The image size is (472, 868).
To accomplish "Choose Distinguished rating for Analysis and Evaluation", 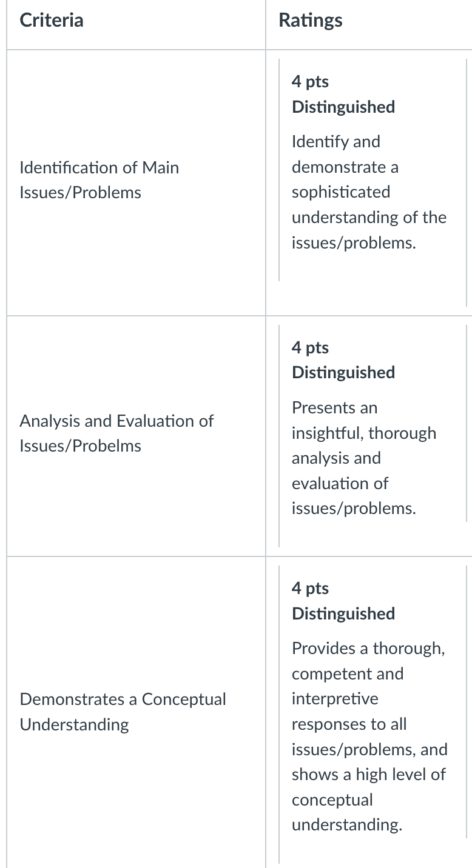I will click(x=343, y=372).
